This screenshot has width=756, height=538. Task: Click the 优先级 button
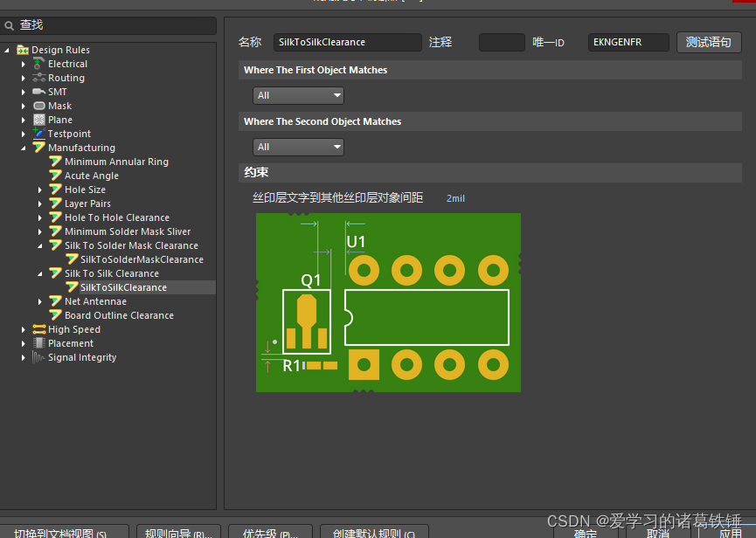pyautogui.click(x=269, y=532)
